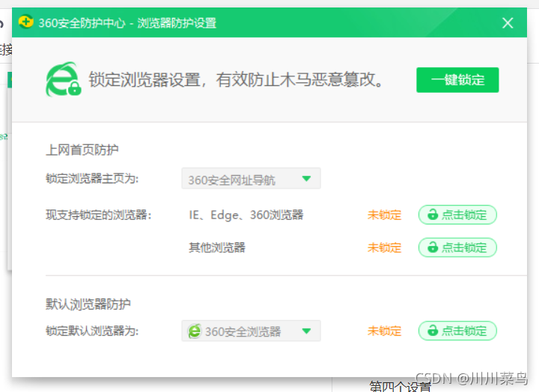Click 未锁定 status for 其他浏览器
The height and width of the screenshot is (392, 539).
[x=384, y=248]
